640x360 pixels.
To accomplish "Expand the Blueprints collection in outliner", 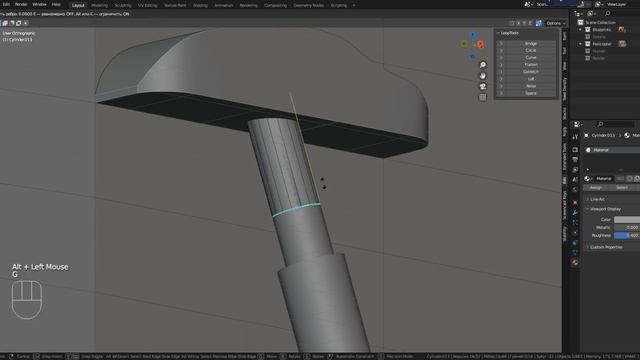I will pyautogui.click(x=580, y=30).
